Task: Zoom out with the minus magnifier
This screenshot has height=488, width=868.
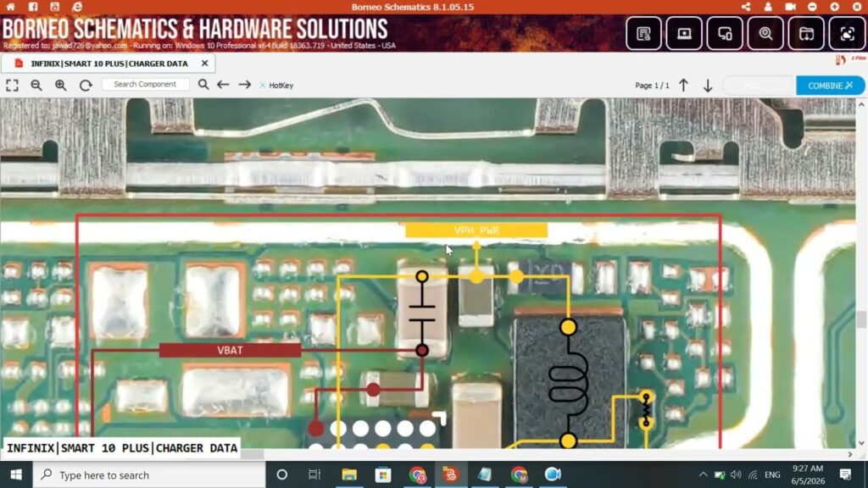Action: [x=36, y=86]
